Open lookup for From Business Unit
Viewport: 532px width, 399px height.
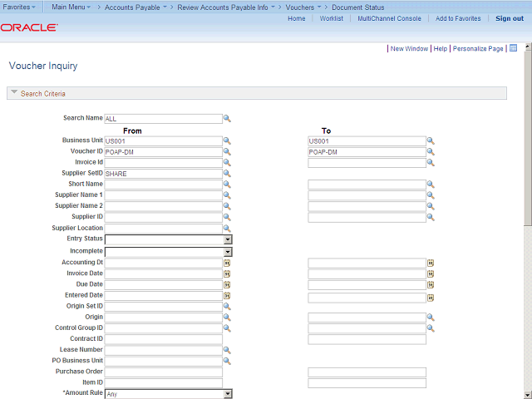[x=227, y=141]
